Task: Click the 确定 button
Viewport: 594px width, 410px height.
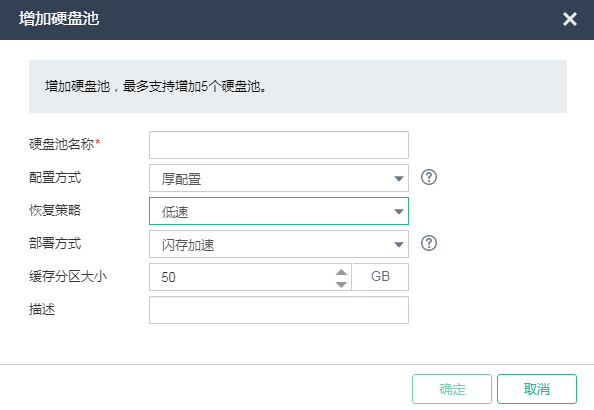Action: (452, 389)
